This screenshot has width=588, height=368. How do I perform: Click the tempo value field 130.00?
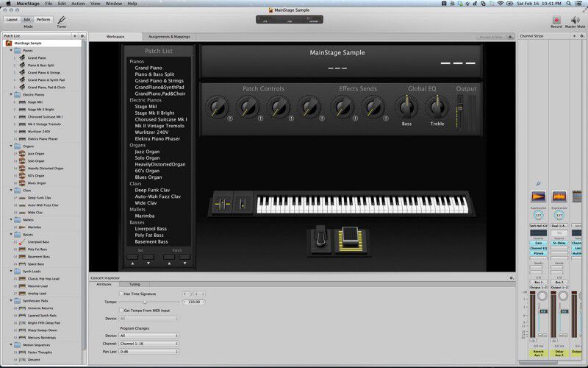coord(194,302)
